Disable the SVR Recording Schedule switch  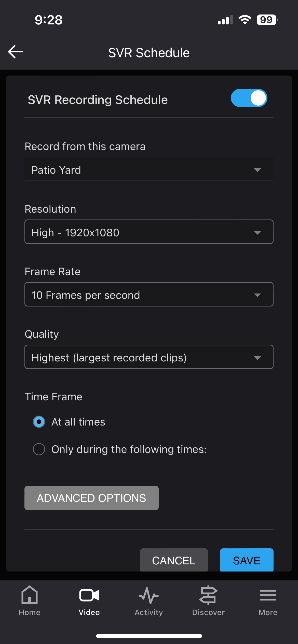pyautogui.click(x=249, y=98)
